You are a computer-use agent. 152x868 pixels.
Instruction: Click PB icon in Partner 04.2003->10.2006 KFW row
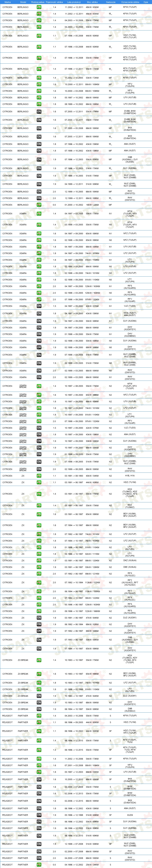tap(39, 716)
